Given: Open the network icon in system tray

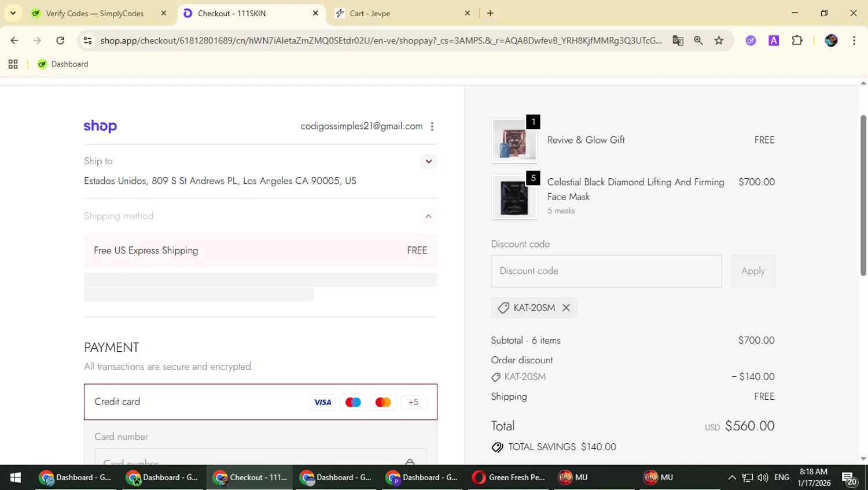Looking at the screenshot, I should 748,477.
